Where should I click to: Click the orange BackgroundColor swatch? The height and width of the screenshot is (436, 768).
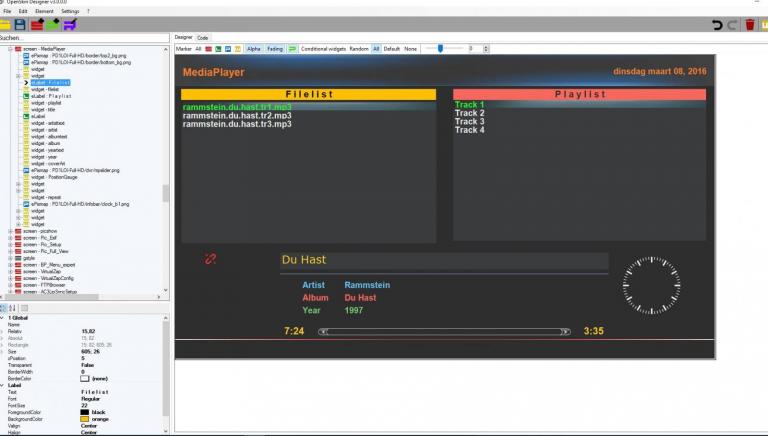pyautogui.click(x=84, y=417)
